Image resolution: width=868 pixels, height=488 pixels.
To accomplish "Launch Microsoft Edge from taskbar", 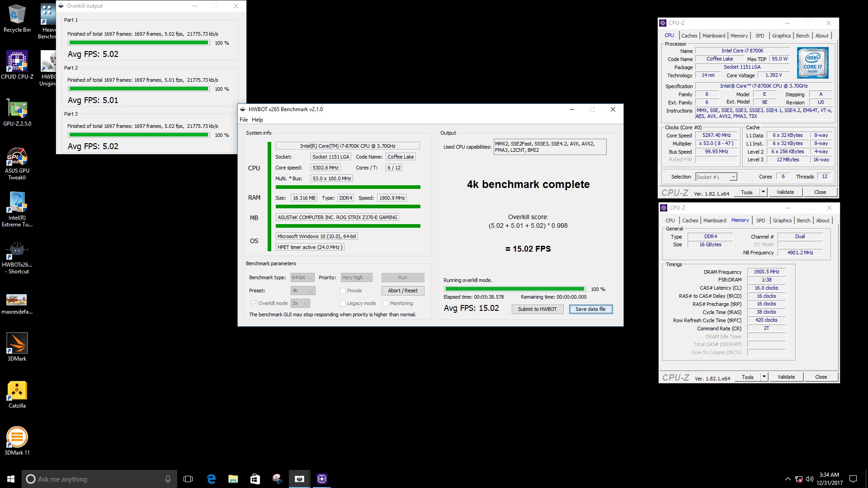I will [211, 479].
